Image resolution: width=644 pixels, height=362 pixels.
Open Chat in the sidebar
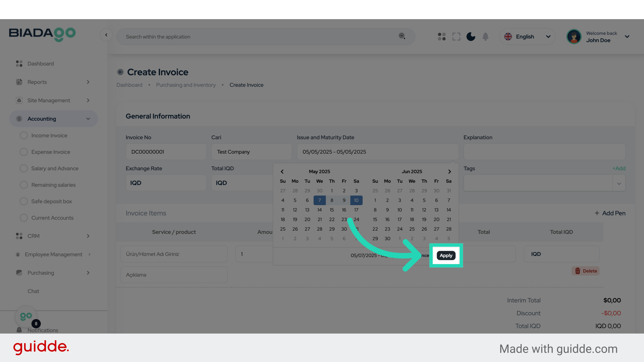33,291
